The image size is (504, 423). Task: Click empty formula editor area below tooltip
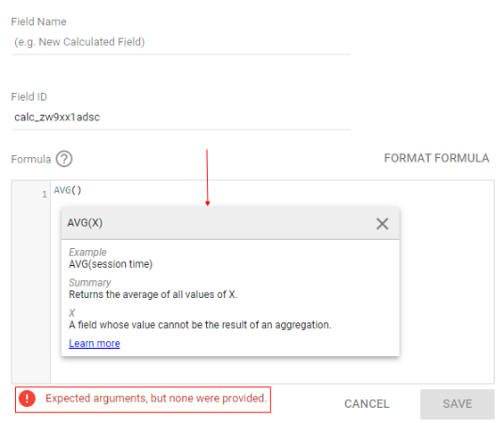[272, 370]
